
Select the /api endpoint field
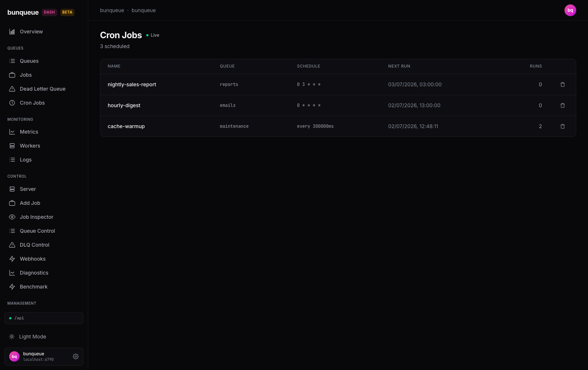point(44,318)
